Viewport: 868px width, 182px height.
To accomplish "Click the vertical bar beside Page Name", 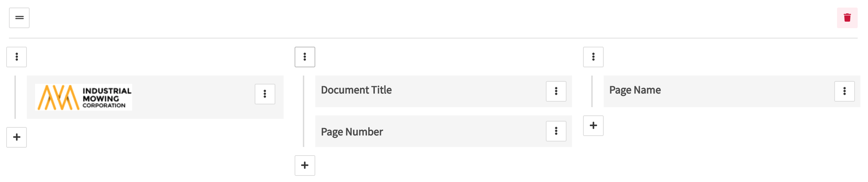I will (x=592, y=91).
